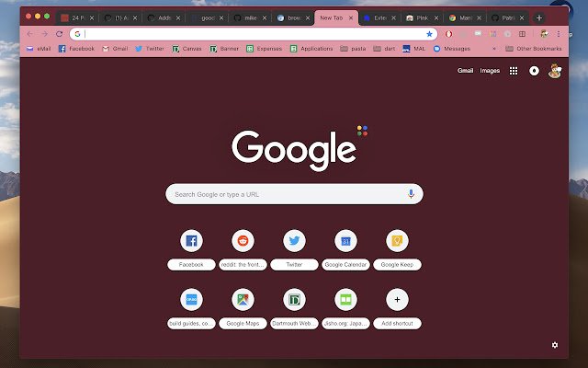This screenshot has width=588, height=368.
Task: Open the reddit shortcut tile
Action: pos(243,249)
